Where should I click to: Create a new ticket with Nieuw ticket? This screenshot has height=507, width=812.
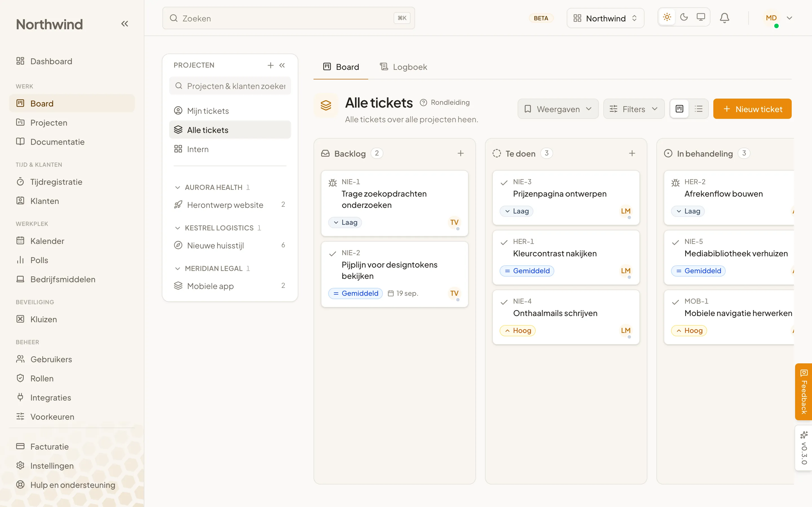coord(752,109)
